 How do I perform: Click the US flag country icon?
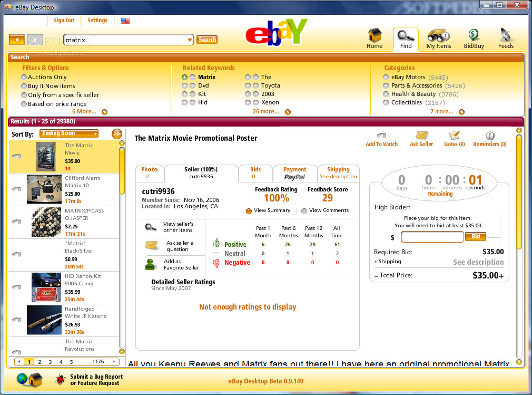coord(125,21)
